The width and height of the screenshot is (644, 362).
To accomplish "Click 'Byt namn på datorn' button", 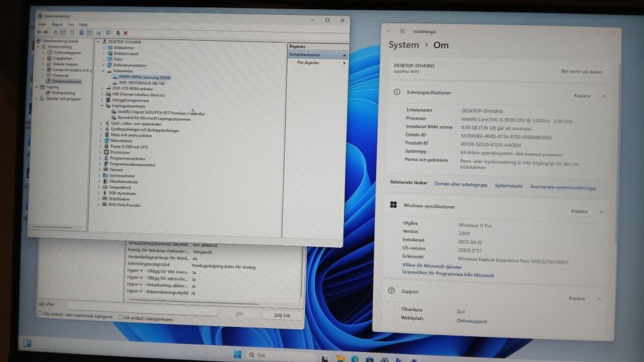I will tap(581, 72).
